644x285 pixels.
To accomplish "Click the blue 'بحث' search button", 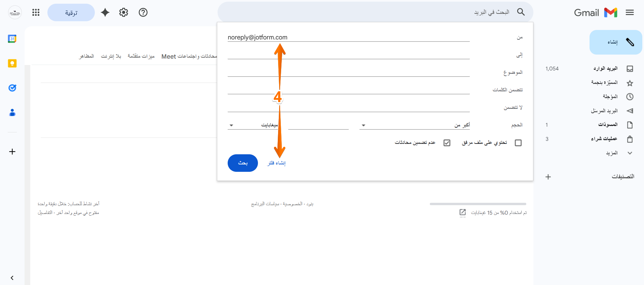I will click(x=243, y=163).
